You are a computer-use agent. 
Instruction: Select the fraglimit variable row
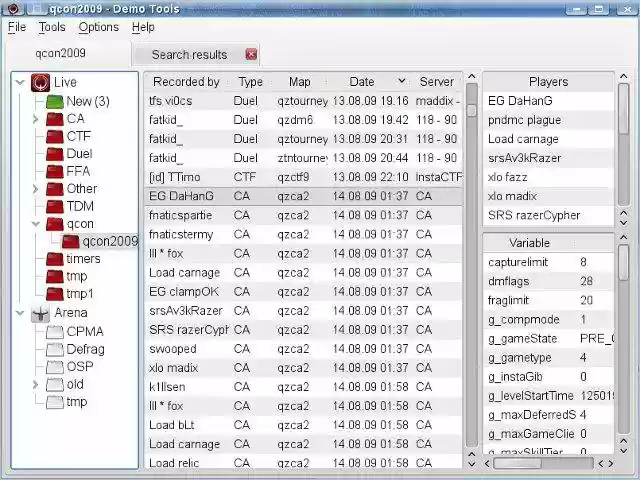pyautogui.click(x=548, y=300)
